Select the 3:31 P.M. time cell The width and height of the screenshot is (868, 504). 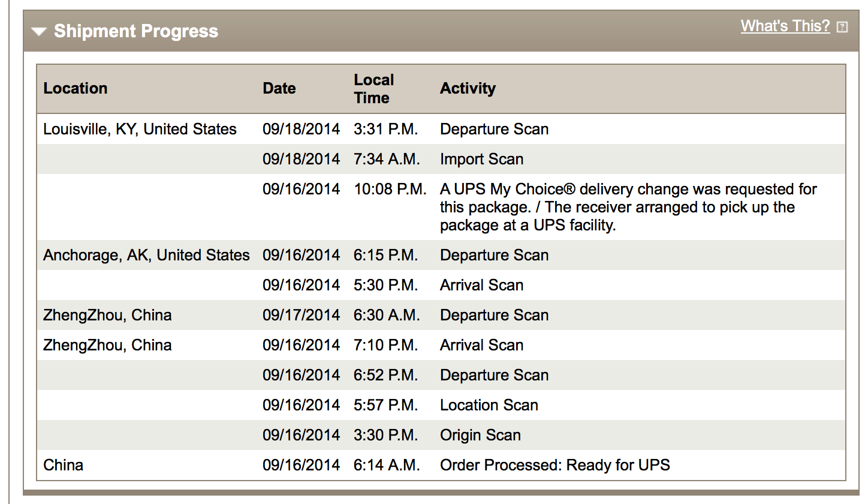point(385,129)
